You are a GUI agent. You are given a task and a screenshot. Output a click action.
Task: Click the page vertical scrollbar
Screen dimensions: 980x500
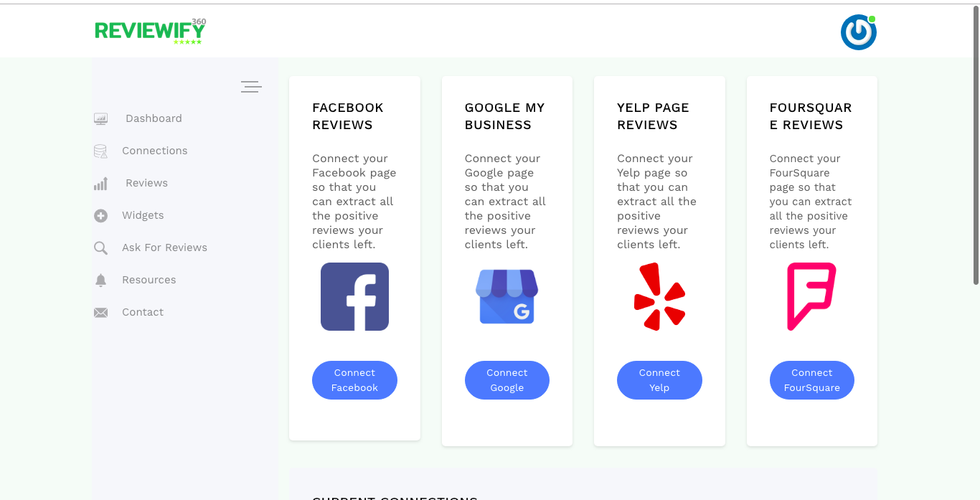(976, 143)
